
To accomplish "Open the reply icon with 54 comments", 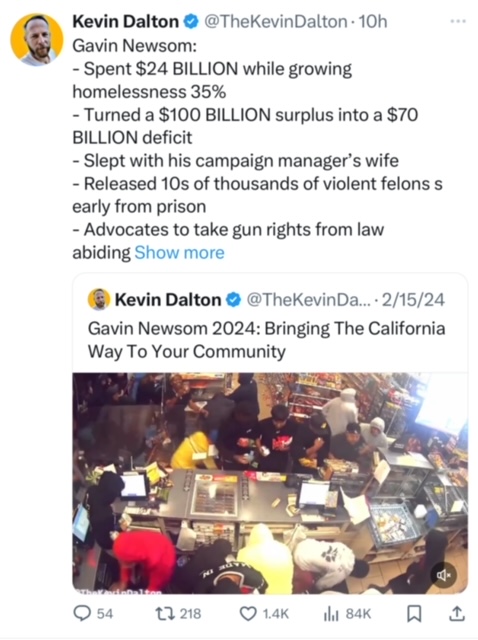I will pyautogui.click(x=82, y=613).
